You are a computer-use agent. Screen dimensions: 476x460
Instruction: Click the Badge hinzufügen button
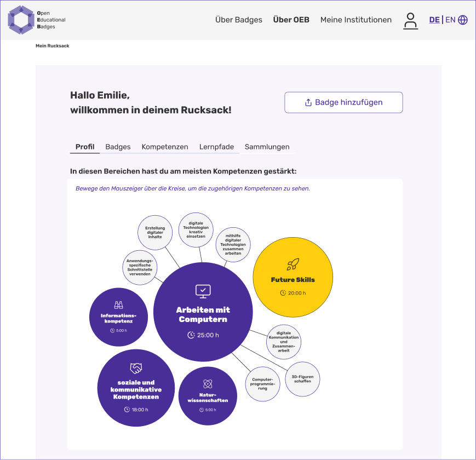point(343,102)
